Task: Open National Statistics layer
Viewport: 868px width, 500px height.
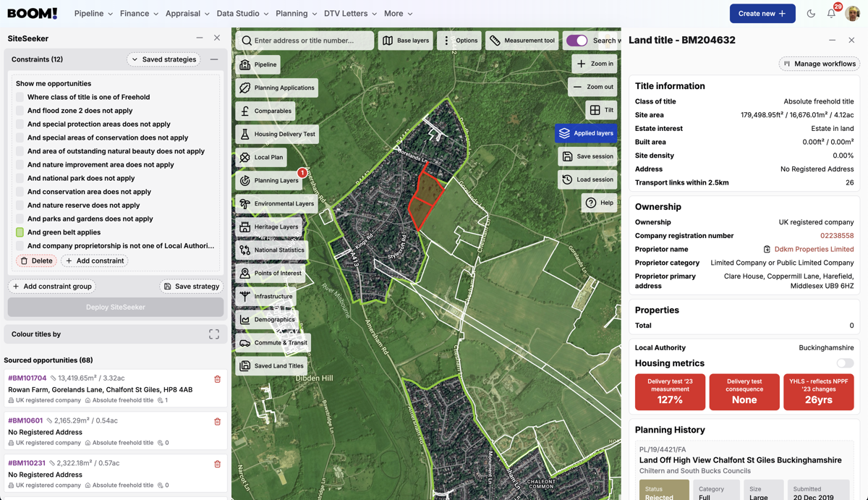Action: [272, 250]
